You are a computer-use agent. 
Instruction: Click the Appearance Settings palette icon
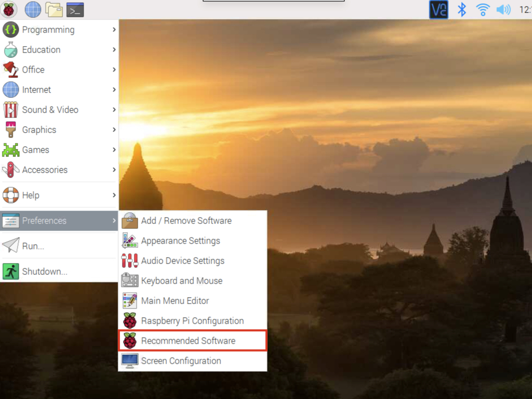[129, 241]
